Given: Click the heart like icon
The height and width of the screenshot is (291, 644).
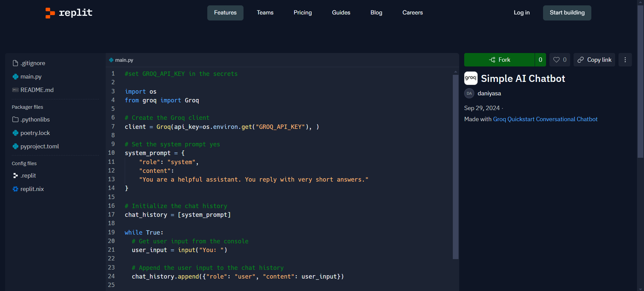Looking at the screenshot, I should point(556,60).
